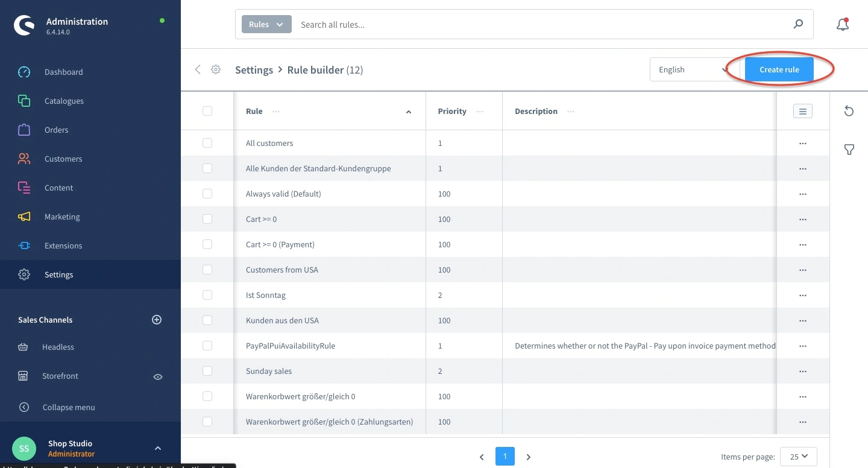The height and width of the screenshot is (468, 868).
Task: Open the Rules search scope dropdown
Action: (266, 25)
